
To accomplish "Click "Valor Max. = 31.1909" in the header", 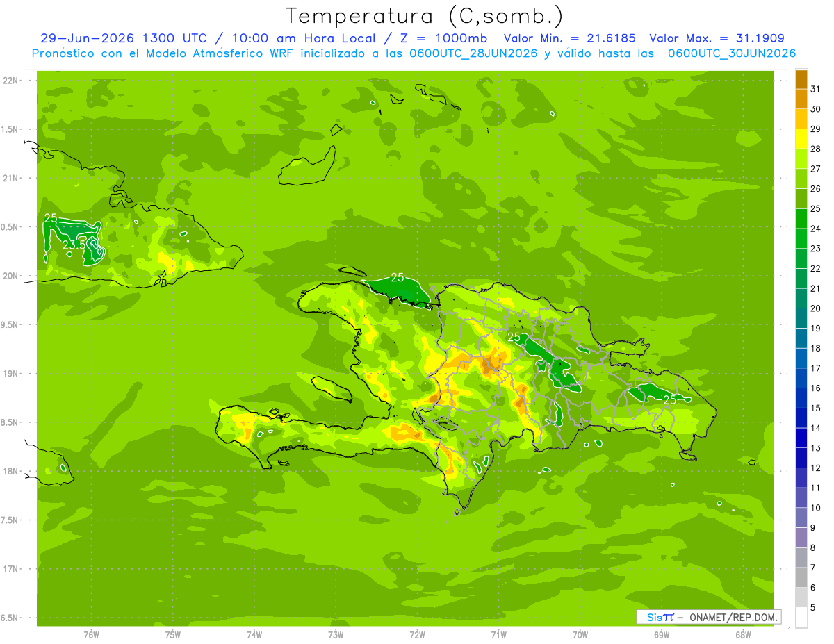I will point(717,39).
